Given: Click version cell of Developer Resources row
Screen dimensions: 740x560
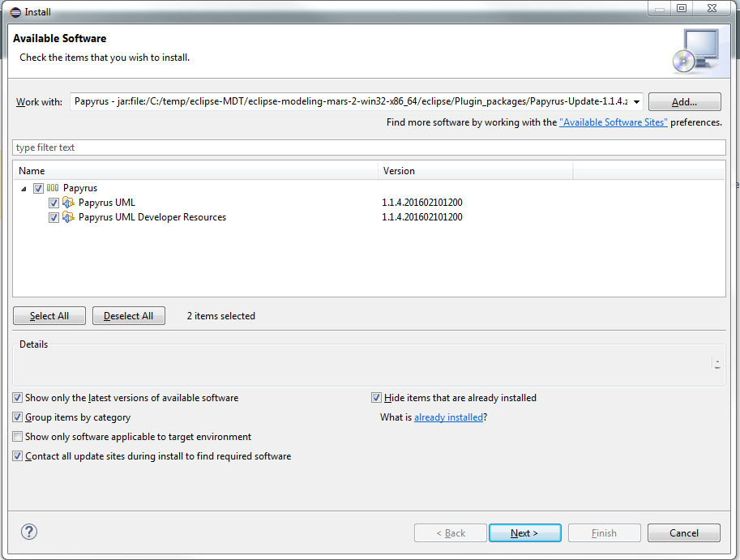Looking at the screenshot, I should pyautogui.click(x=422, y=217).
